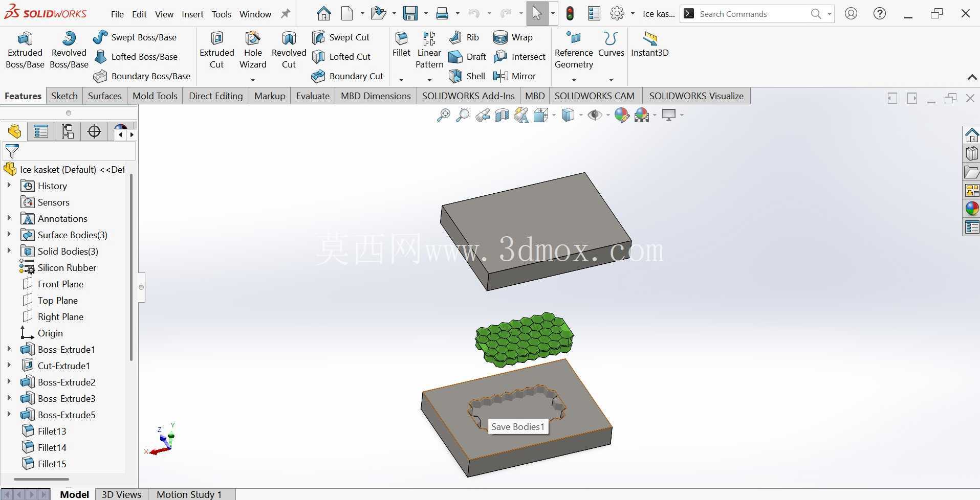
Task: Click the Wrap tool
Action: 513,37
